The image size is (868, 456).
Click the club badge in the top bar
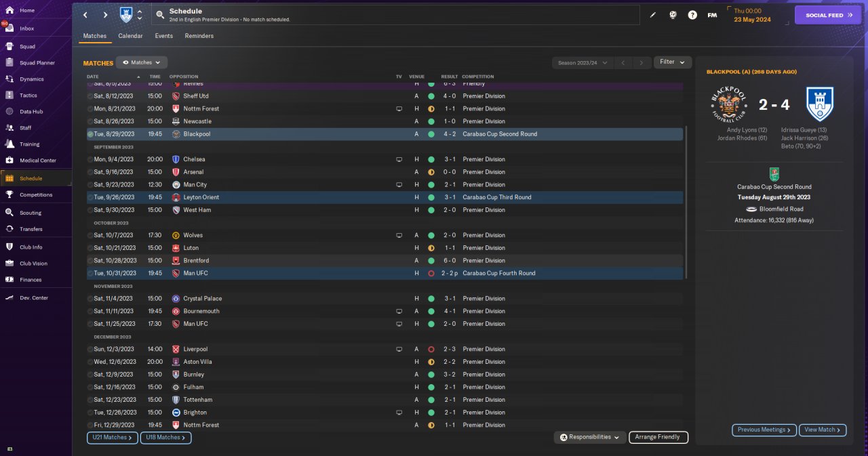click(x=126, y=15)
